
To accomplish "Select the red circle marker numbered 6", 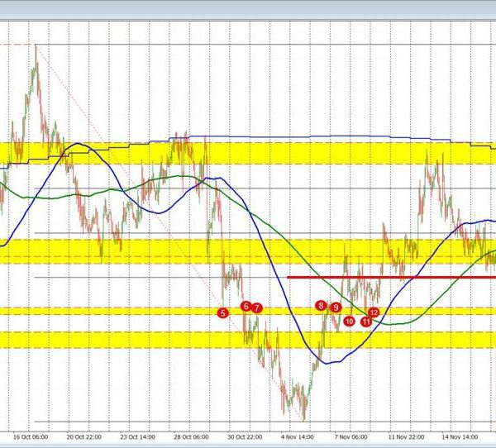I will pos(246,307).
